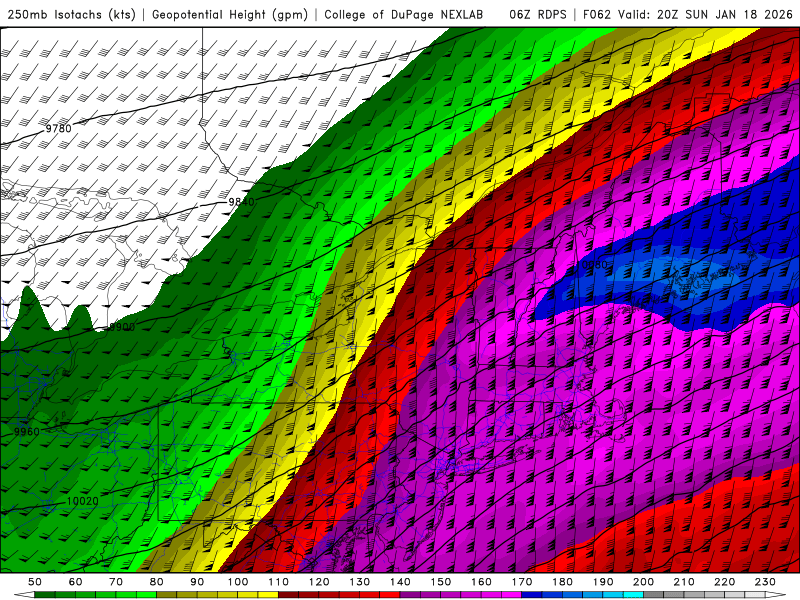Click the 210 label on the color scale

[684, 582]
